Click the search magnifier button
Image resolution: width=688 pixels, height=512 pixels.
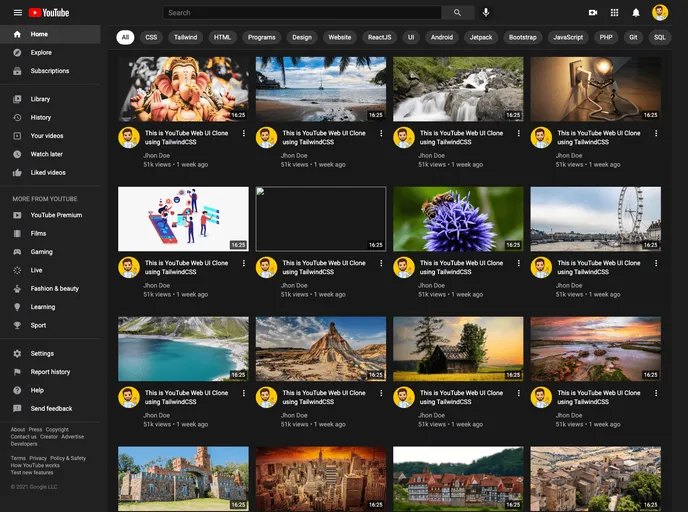pyautogui.click(x=458, y=13)
